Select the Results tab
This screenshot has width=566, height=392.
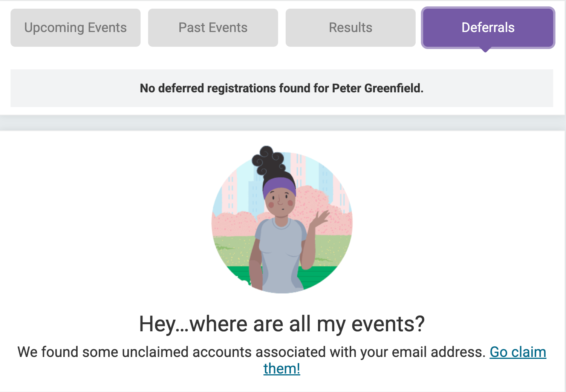[x=350, y=28]
